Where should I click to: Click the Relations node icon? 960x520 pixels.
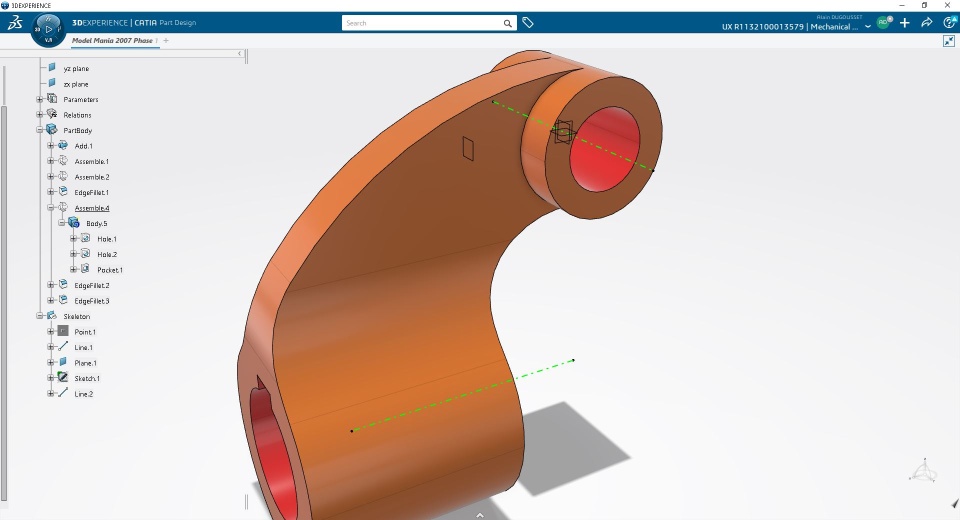(52, 114)
